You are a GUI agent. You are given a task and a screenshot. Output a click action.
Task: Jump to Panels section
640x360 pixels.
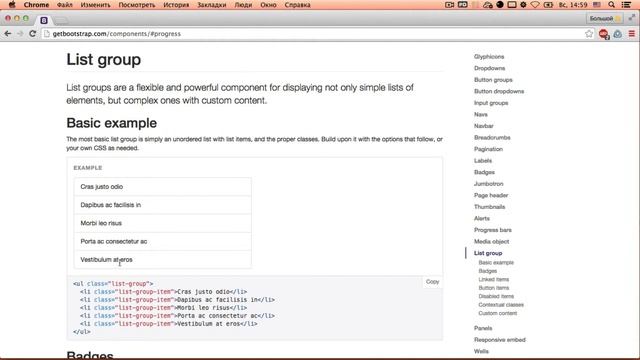[x=483, y=328]
